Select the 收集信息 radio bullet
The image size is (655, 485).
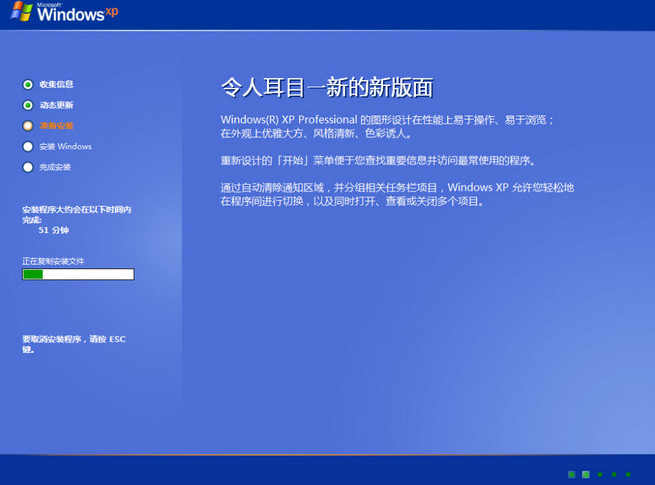[x=27, y=84]
